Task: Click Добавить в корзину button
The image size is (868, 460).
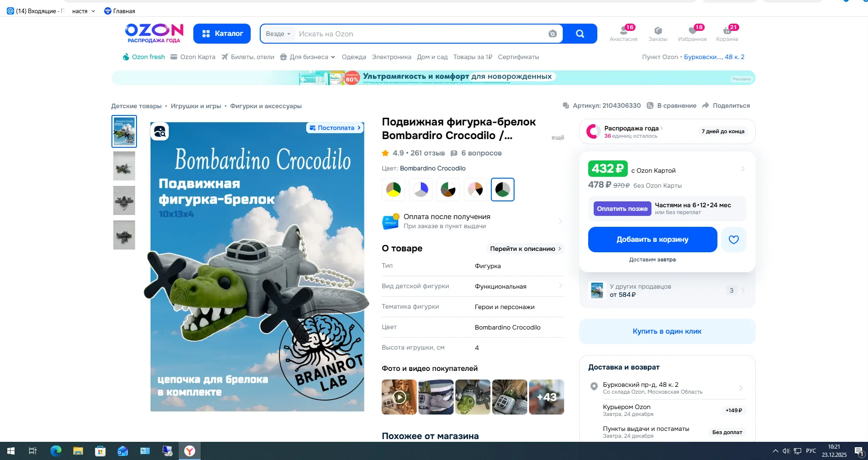Action: [652, 240]
